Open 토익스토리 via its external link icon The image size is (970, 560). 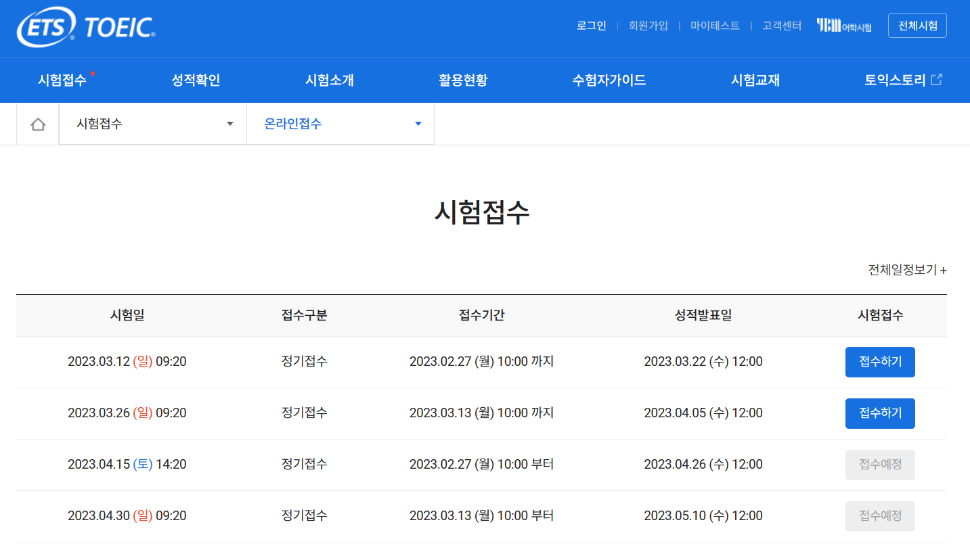(x=938, y=78)
